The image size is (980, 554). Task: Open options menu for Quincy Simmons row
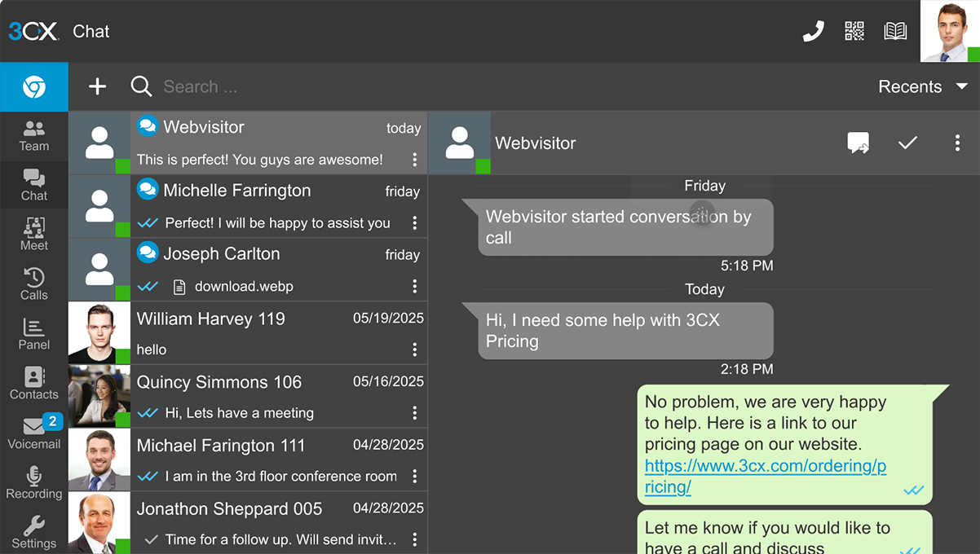pos(415,413)
